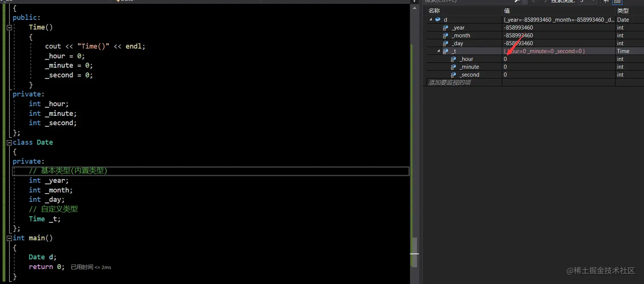Collapse the int main() outline block
Image resolution: width=644 pixels, height=284 pixels.
click(x=9, y=238)
